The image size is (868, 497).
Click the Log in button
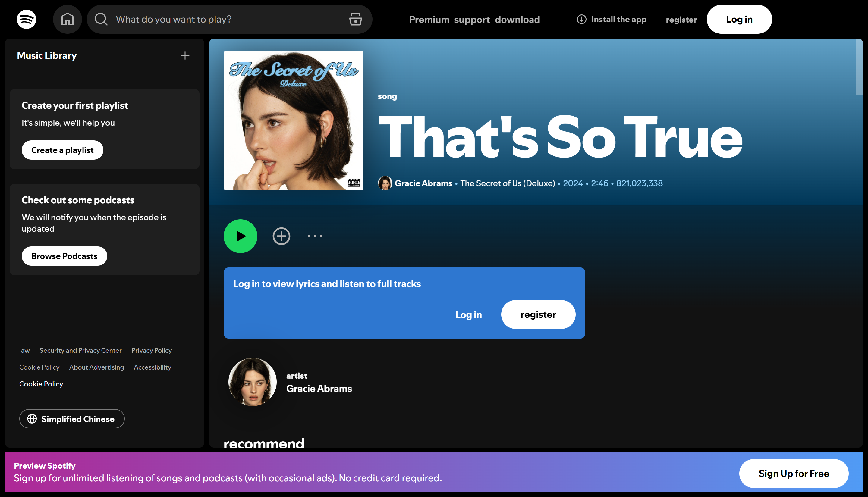[x=739, y=19]
